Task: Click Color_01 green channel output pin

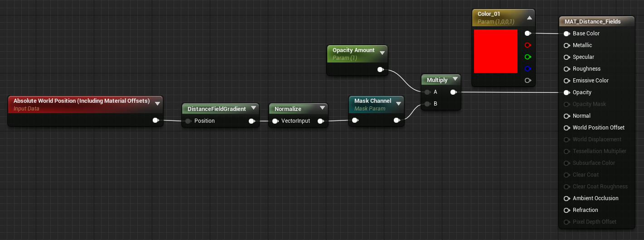Action: 528,57
